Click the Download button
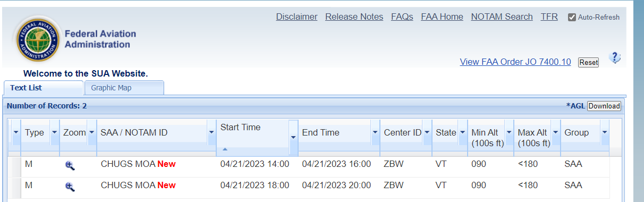This screenshot has height=202, width=644. click(x=604, y=106)
